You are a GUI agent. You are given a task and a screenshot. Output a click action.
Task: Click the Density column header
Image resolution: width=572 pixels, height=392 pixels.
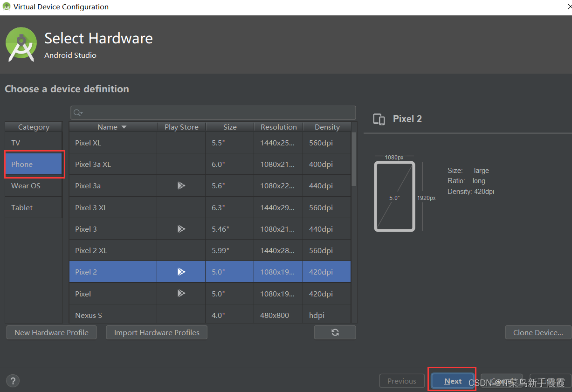coord(327,127)
